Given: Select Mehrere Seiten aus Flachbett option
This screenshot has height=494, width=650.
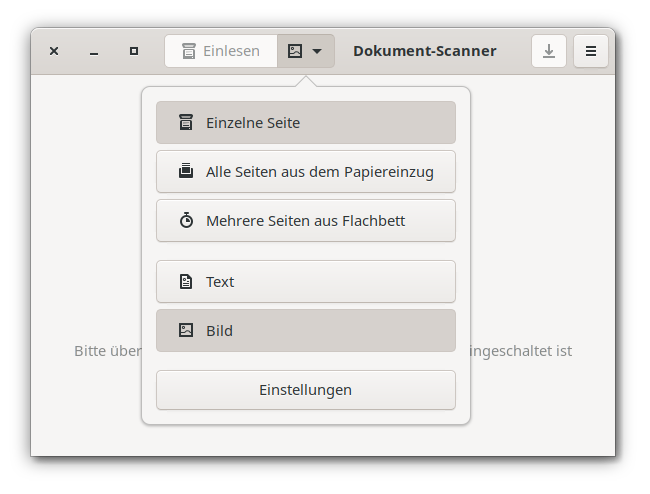Looking at the screenshot, I should pos(305,220).
